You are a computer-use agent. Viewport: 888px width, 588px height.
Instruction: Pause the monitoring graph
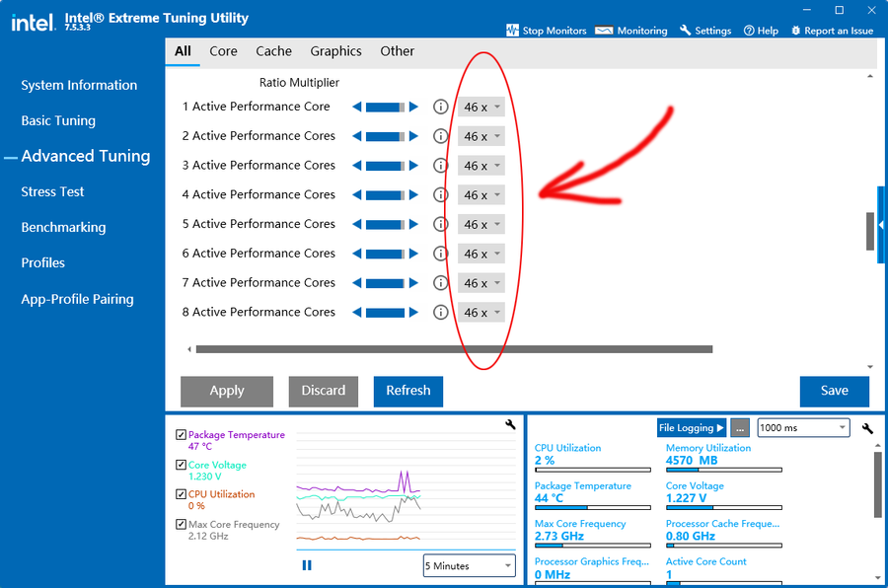coord(307,565)
